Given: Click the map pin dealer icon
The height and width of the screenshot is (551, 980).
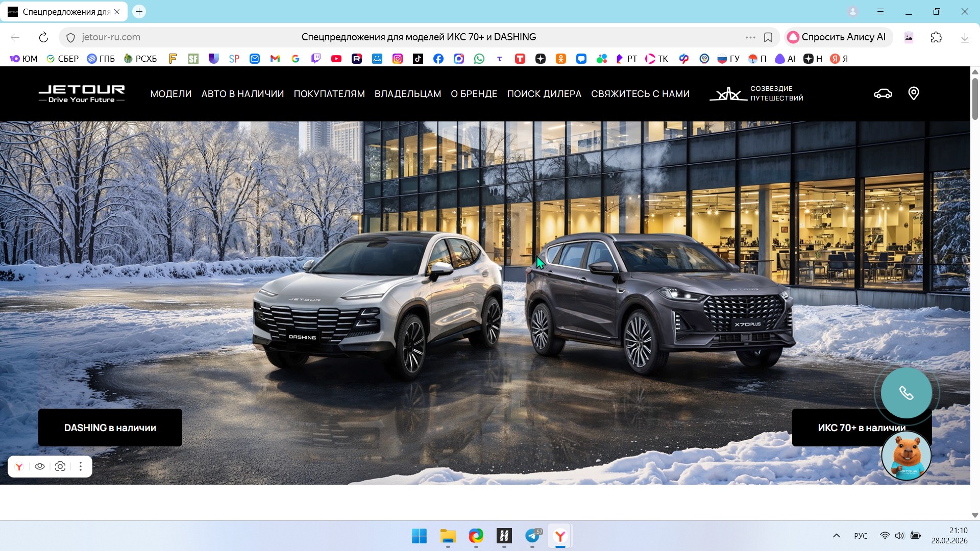Looking at the screenshot, I should tap(914, 93).
